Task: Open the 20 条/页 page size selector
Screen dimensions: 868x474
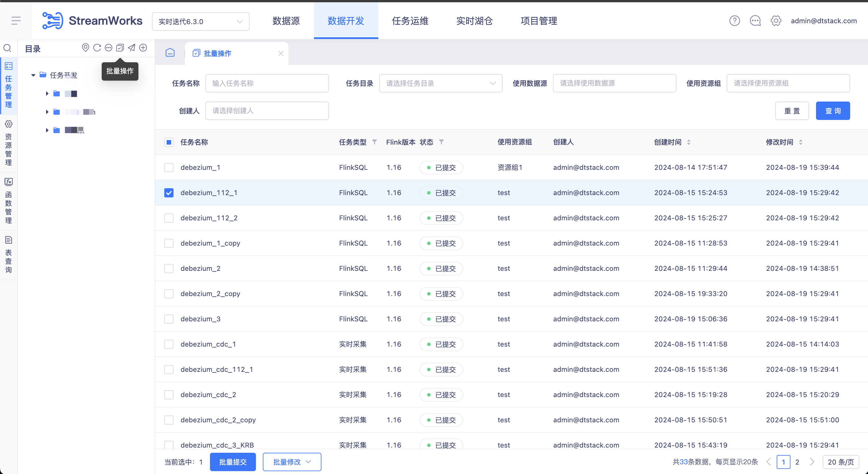Action: click(841, 462)
